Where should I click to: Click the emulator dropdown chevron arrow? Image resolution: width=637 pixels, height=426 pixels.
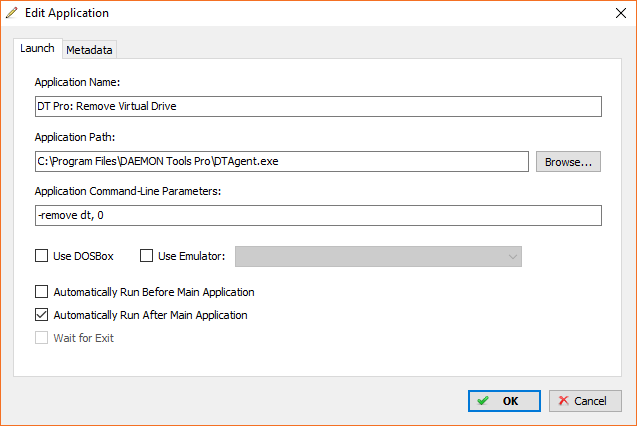pos(512,257)
